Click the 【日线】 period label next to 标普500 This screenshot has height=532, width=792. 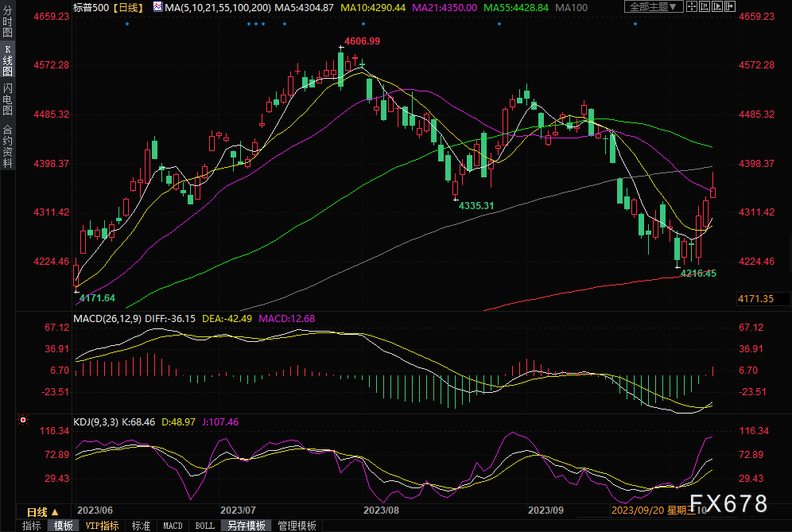click(127, 7)
